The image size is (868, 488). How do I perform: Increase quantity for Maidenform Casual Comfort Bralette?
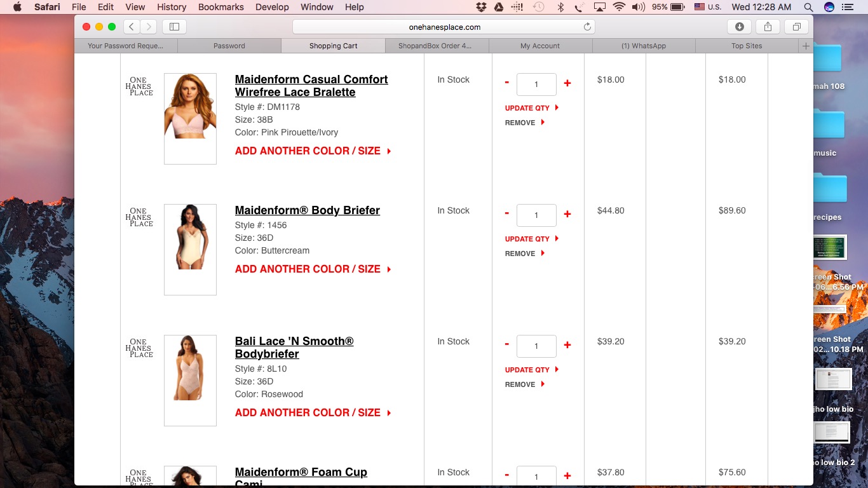(567, 83)
